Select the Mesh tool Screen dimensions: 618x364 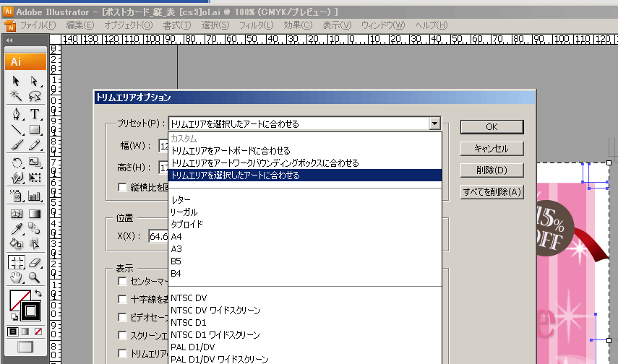[x=16, y=214]
